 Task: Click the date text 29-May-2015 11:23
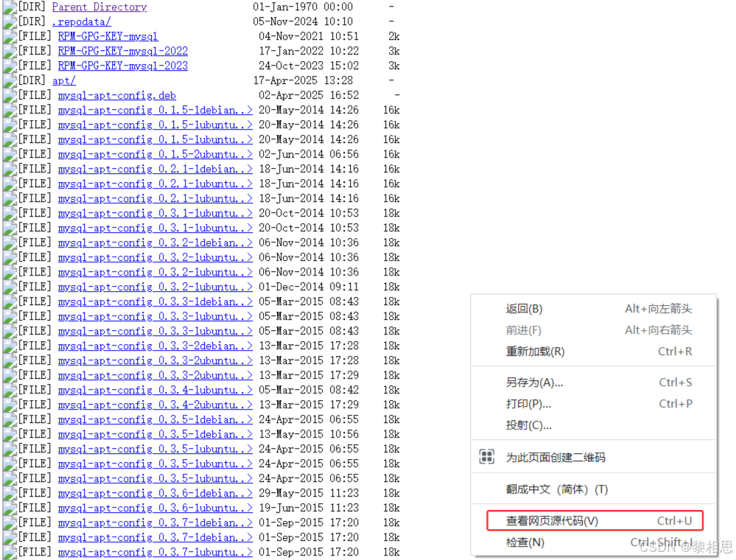[309, 494]
